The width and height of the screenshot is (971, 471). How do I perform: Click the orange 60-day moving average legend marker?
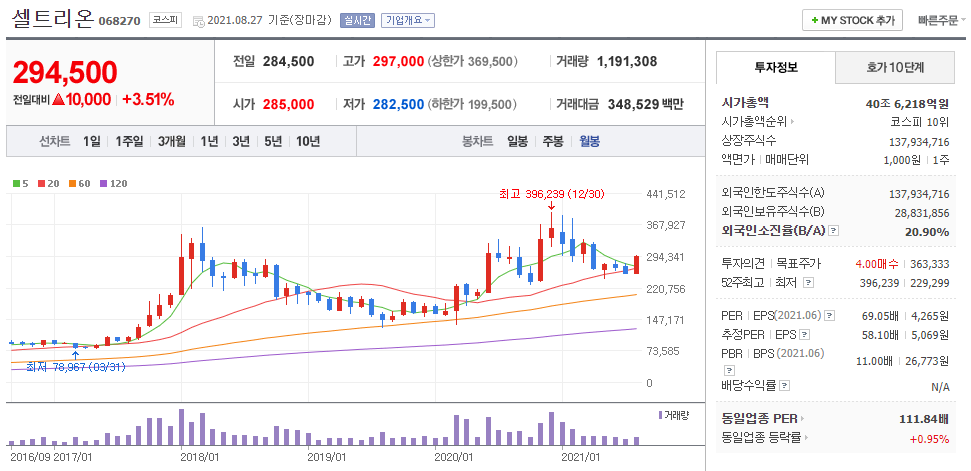pyautogui.click(x=72, y=183)
